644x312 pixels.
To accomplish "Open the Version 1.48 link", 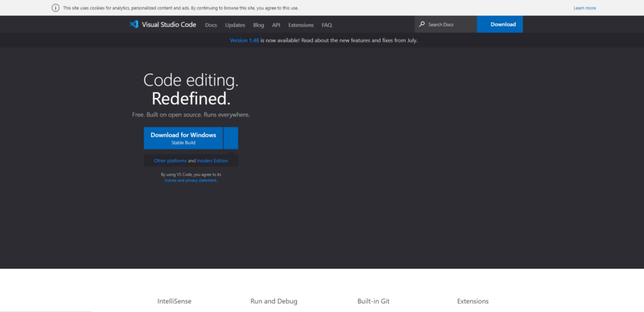I will coord(245,40).
